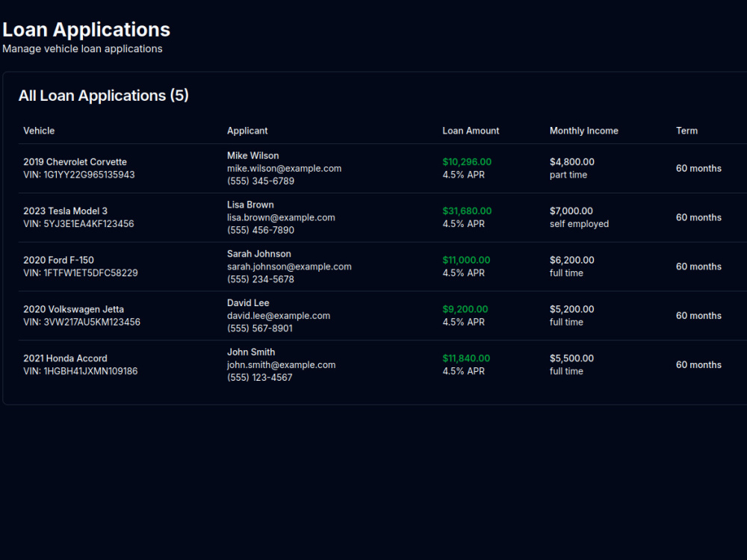Click the APR under $10,296.00 loan

(464, 175)
